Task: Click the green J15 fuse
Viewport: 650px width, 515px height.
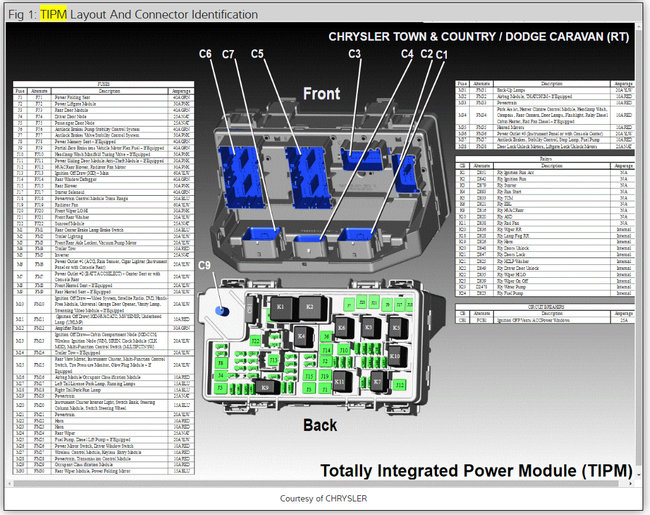Action: 309,376
